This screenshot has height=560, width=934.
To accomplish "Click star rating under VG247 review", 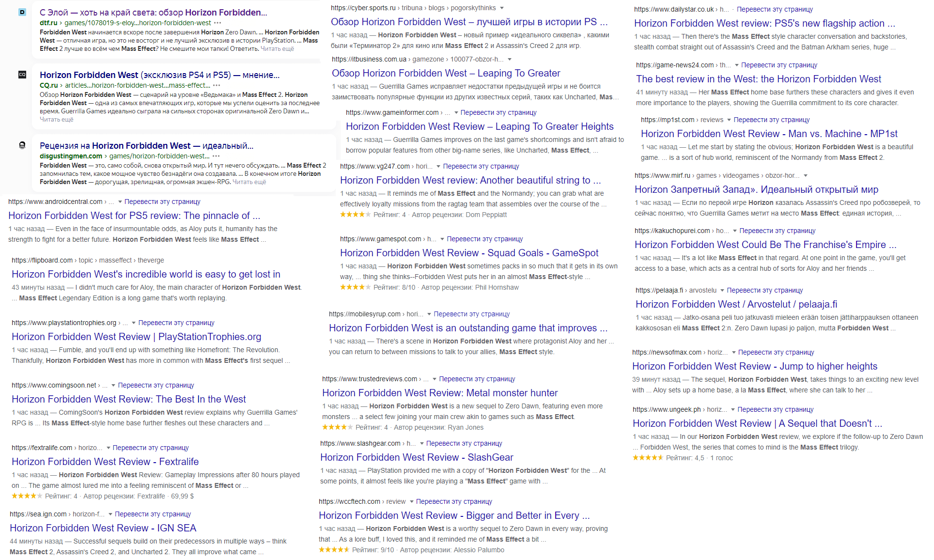I will 356,215.
